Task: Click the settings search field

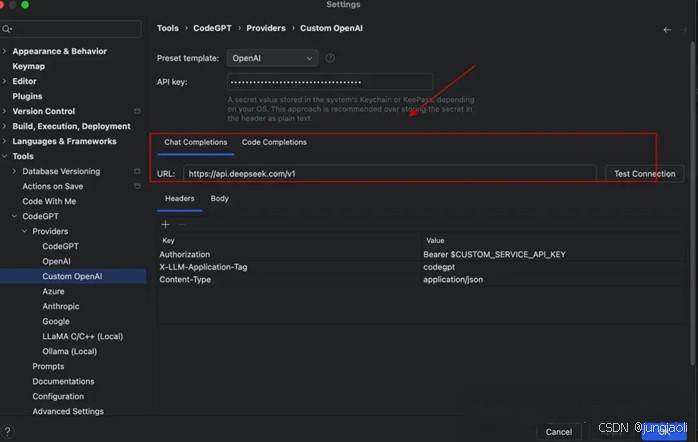Action: click(71, 29)
